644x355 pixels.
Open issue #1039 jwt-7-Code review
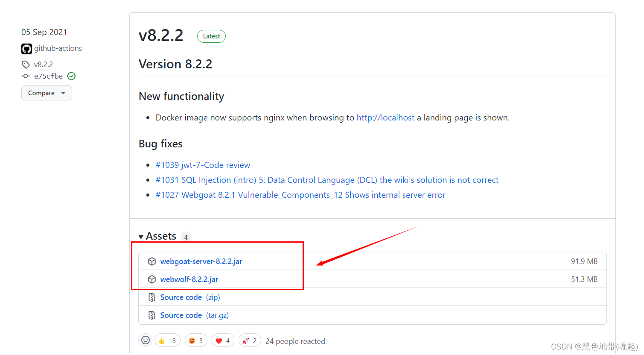[x=203, y=165]
